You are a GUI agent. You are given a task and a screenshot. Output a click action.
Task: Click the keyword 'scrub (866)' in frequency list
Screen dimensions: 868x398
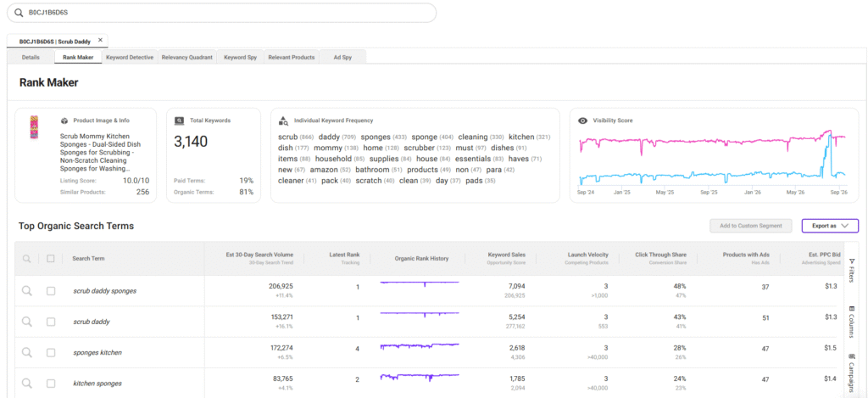(x=296, y=137)
